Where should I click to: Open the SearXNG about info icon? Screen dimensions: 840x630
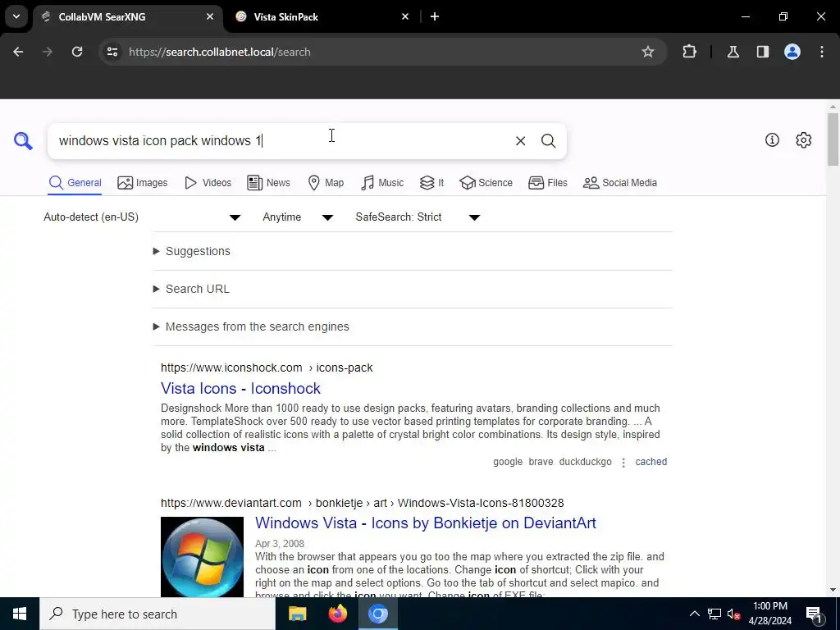772,139
